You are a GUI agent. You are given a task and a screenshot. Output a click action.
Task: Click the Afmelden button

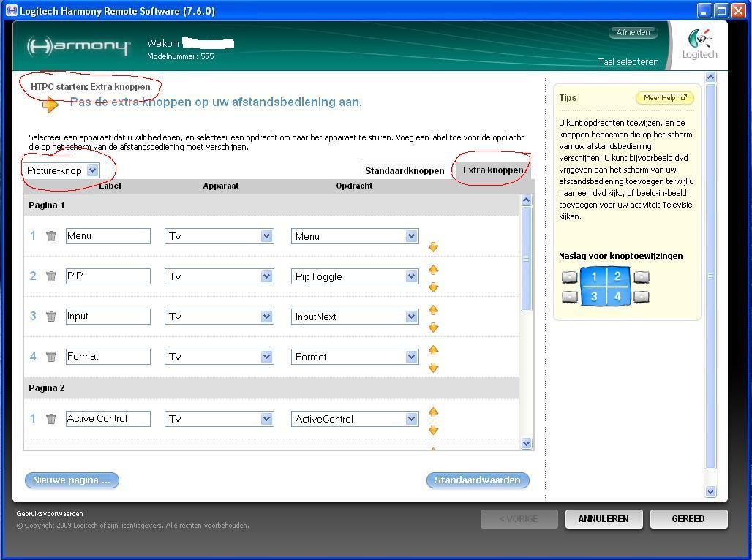633,32
